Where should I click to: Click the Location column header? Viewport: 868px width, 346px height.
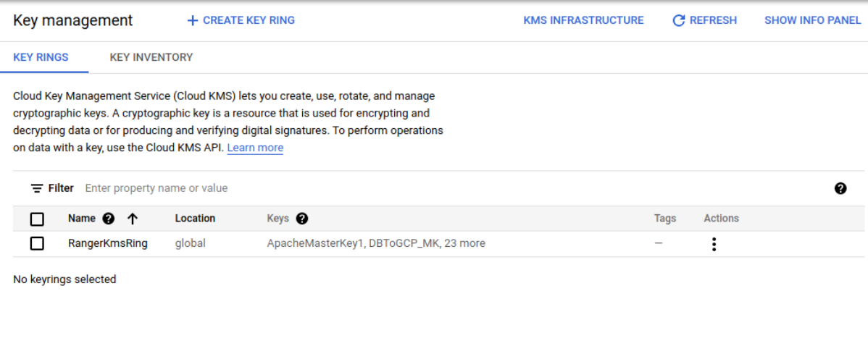(x=195, y=219)
